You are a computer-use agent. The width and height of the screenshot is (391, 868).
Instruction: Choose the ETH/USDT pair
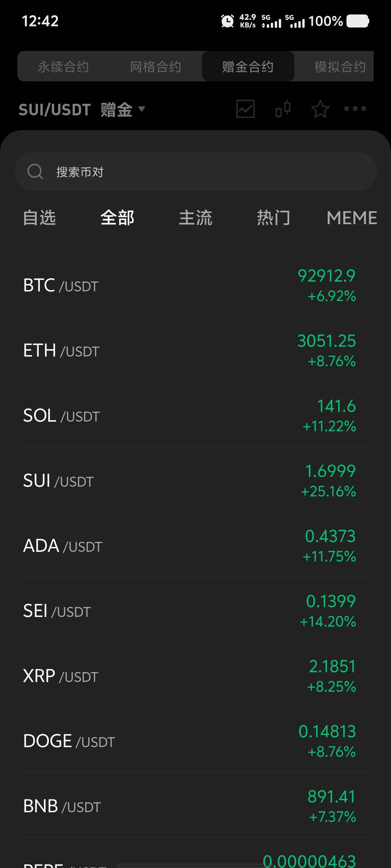[195, 350]
